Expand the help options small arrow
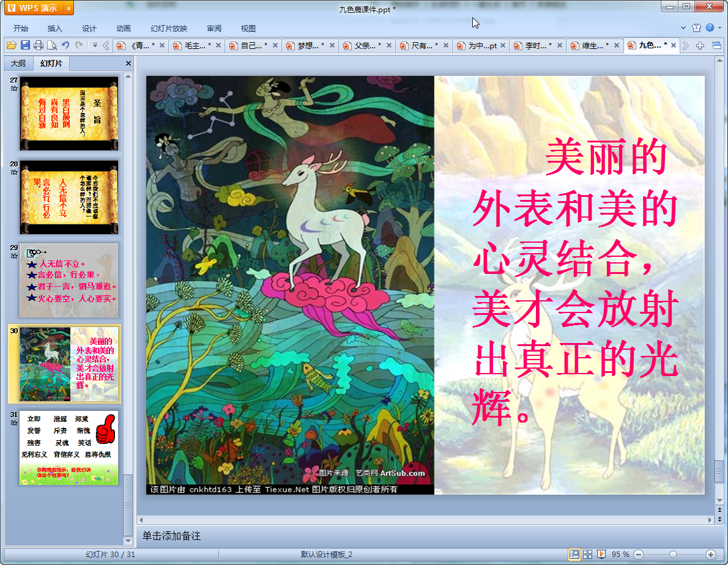 pos(719,28)
